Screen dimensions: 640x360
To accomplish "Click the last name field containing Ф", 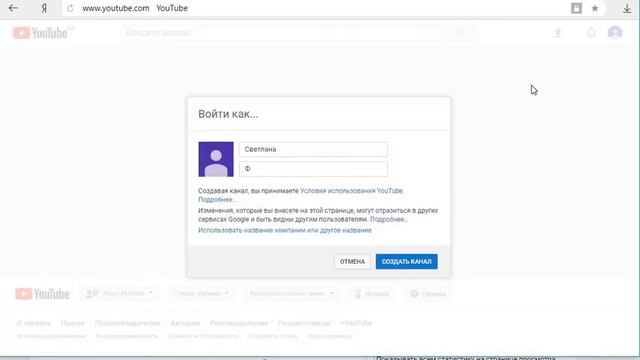I will tap(313, 169).
